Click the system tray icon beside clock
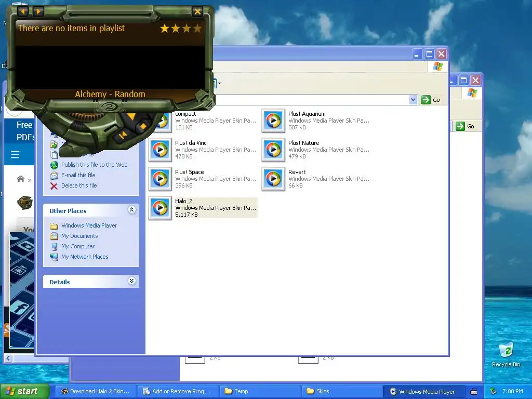 pyautogui.click(x=494, y=391)
